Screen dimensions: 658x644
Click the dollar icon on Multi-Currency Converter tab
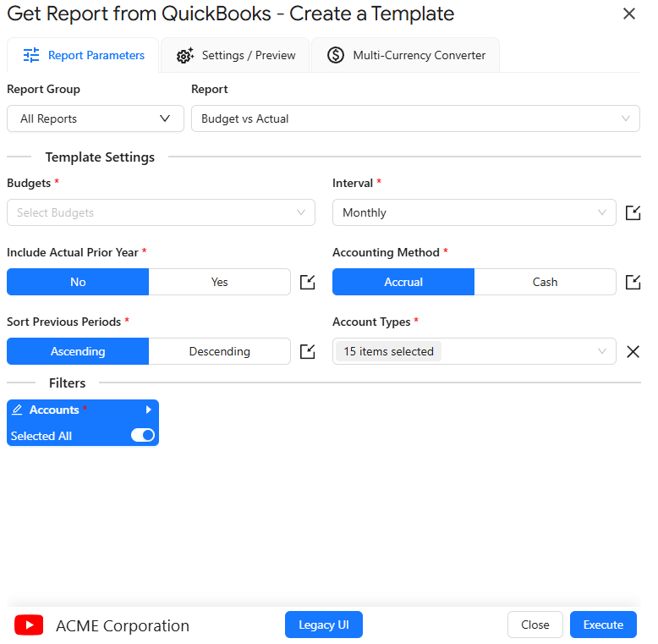pos(335,55)
